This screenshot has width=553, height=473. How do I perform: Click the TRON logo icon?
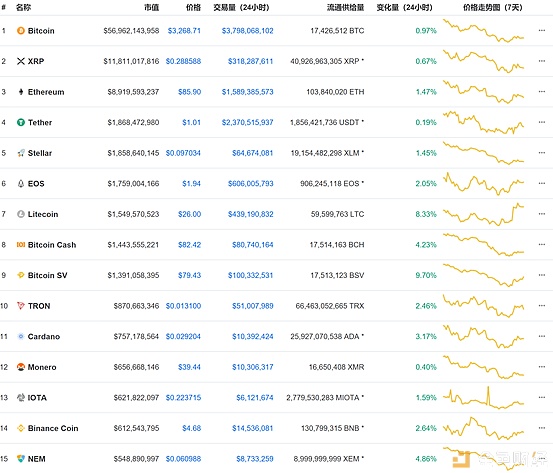(x=21, y=306)
